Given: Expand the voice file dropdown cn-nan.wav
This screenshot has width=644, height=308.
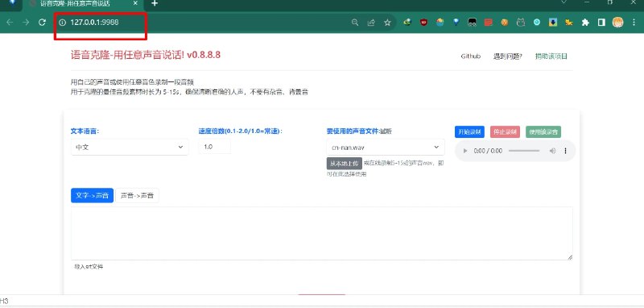Looking at the screenshot, I should [386, 147].
